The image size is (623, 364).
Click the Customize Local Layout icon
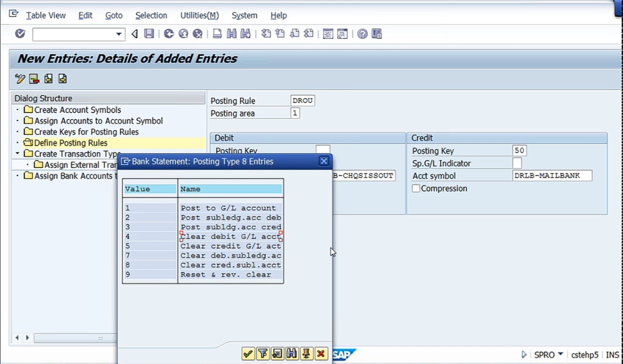pos(377,34)
